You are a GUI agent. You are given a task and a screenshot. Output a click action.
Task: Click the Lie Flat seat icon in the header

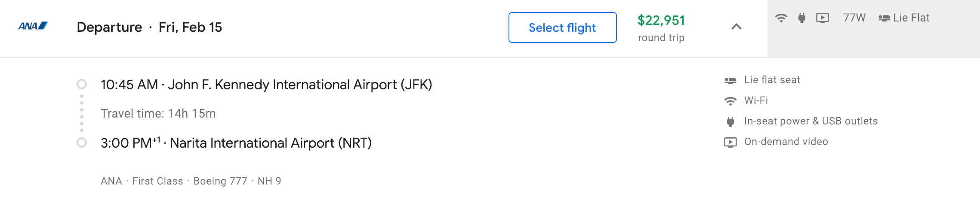coord(884,18)
